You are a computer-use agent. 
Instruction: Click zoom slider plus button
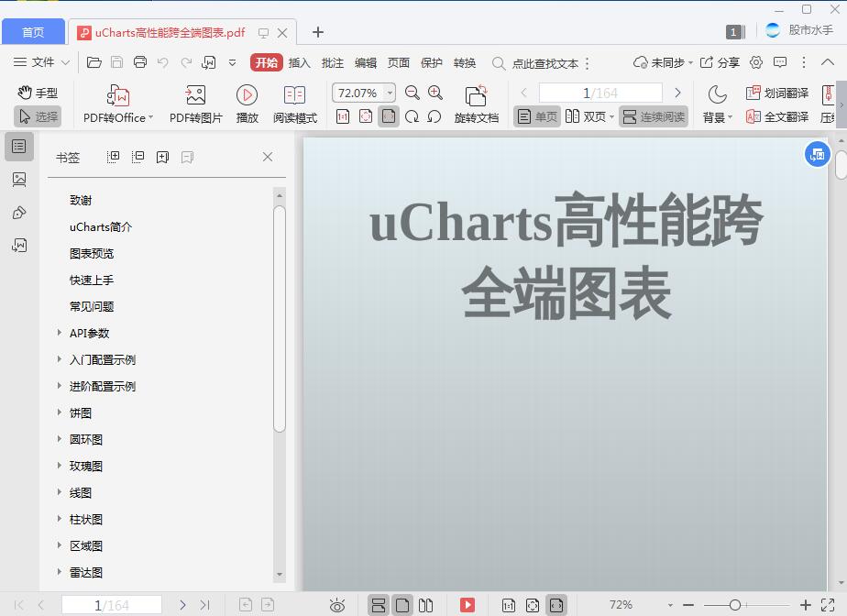(x=806, y=605)
